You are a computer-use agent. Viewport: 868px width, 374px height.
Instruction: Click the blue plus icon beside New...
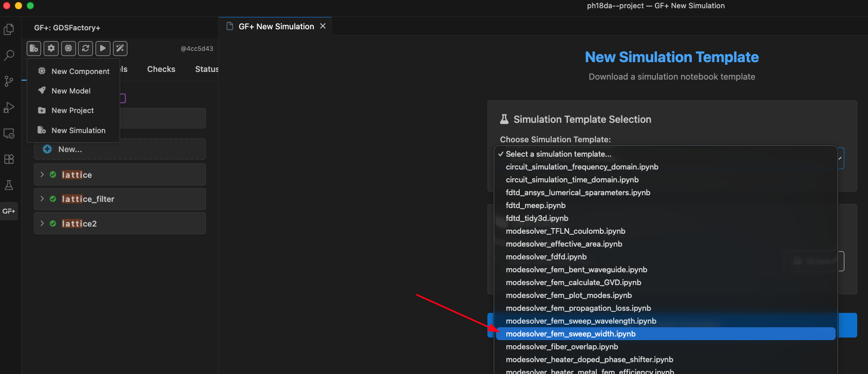tap(47, 149)
